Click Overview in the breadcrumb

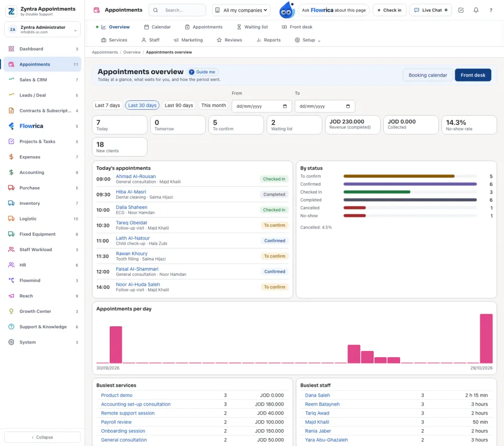132,52
